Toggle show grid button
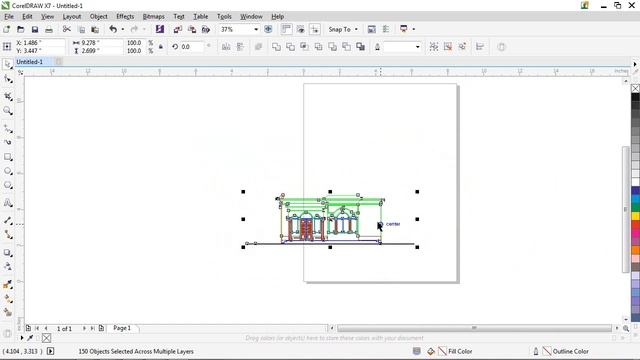The image size is (640, 360). tap(300, 29)
